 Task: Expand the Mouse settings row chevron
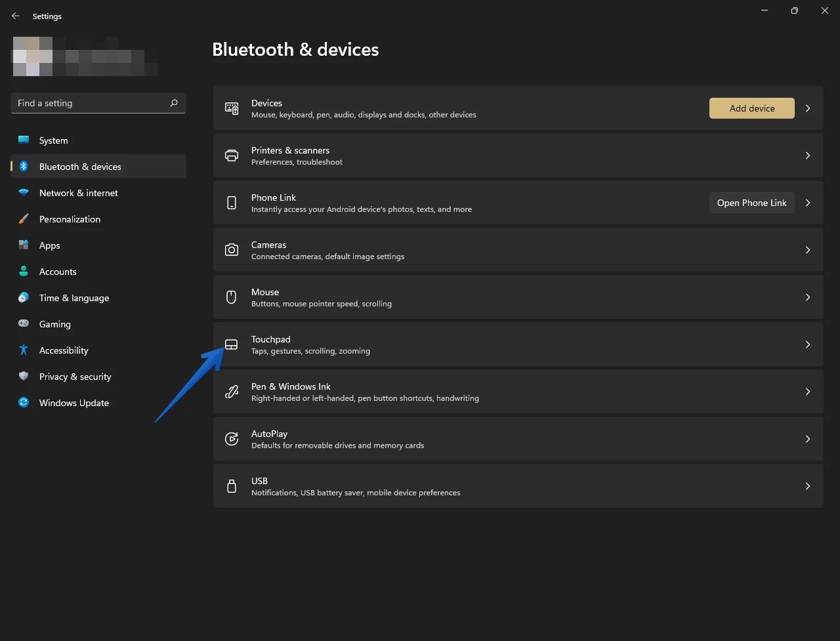807,297
